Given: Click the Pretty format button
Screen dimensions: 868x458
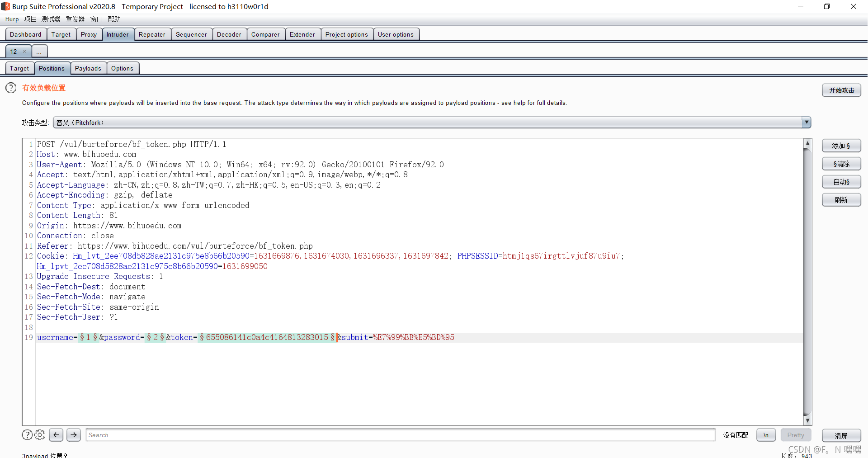Looking at the screenshot, I should 796,435.
